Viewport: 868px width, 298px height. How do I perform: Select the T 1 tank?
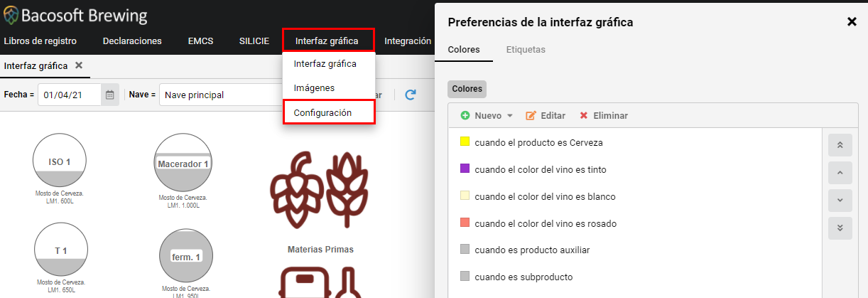61,250
